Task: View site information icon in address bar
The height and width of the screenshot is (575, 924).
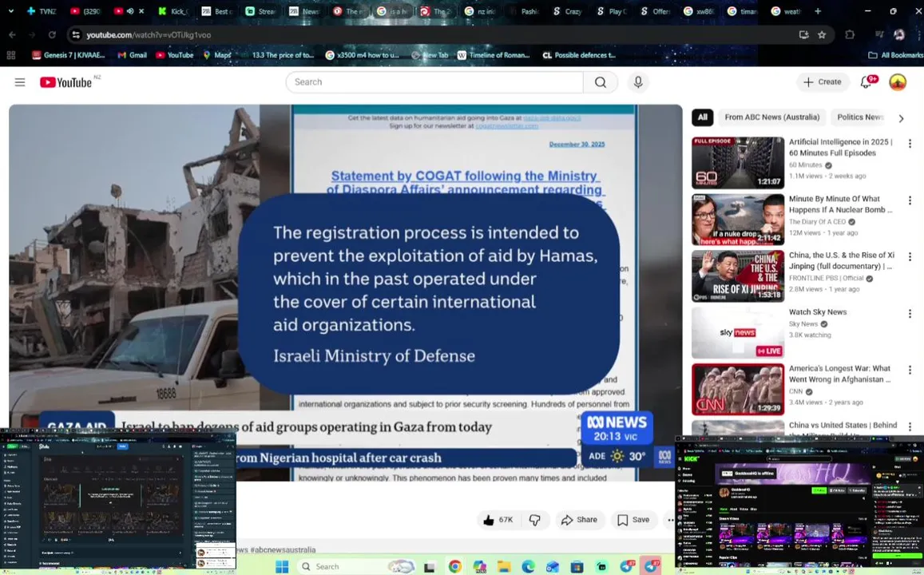Action: click(x=76, y=35)
